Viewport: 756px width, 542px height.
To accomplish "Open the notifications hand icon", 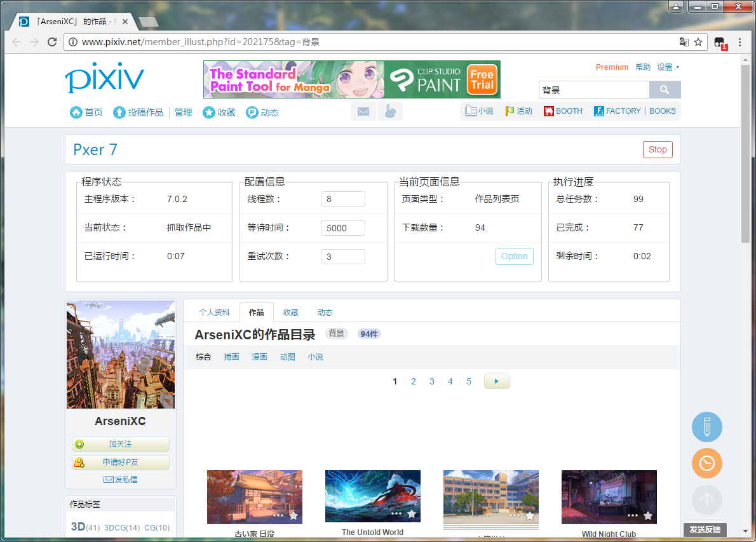I will pos(390,112).
